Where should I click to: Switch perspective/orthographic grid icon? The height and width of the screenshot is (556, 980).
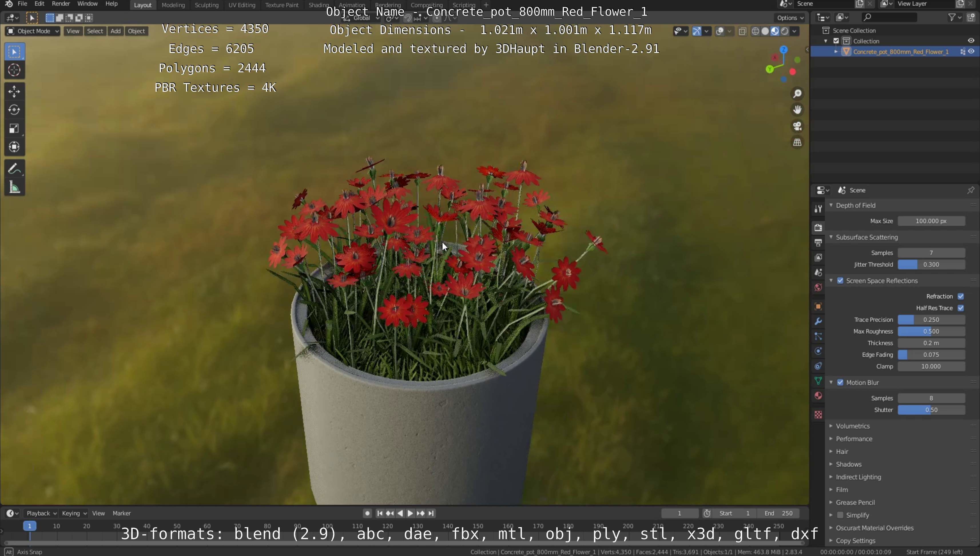[x=797, y=143]
